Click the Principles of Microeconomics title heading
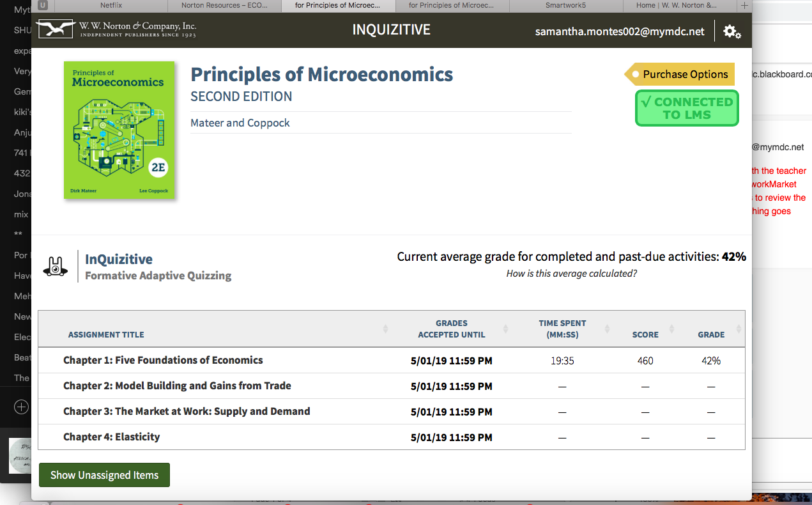 coord(322,74)
